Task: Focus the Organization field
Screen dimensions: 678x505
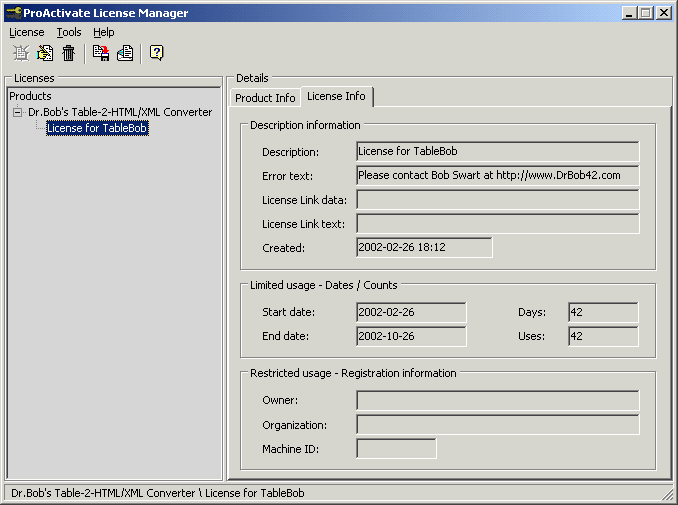Action: 498,425
